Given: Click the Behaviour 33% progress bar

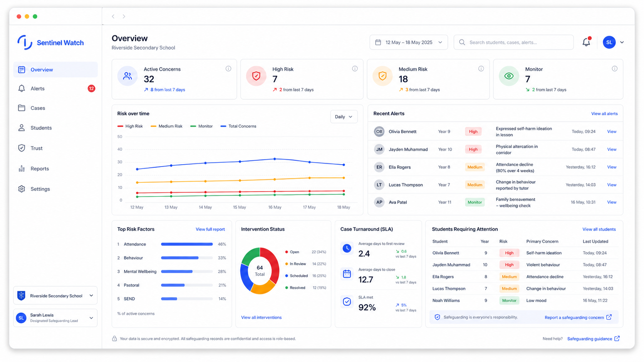Looking at the screenshot, I should click(187, 258).
